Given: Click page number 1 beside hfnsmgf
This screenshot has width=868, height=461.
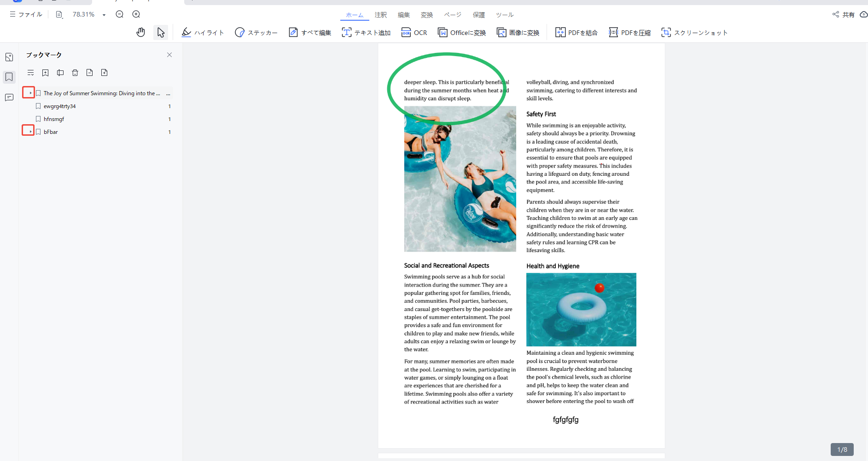Looking at the screenshot, I should tap(169, 119).
